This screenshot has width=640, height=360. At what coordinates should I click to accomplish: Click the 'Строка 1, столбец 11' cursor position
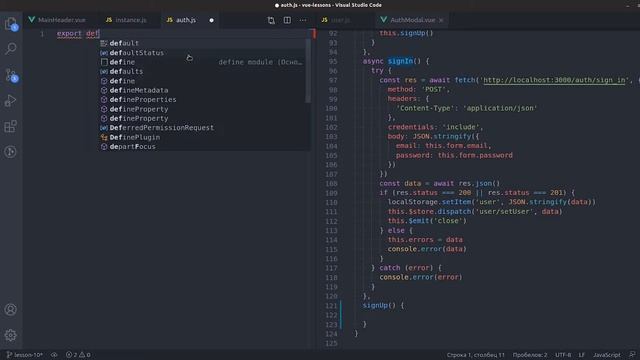(x=475, y=355)
